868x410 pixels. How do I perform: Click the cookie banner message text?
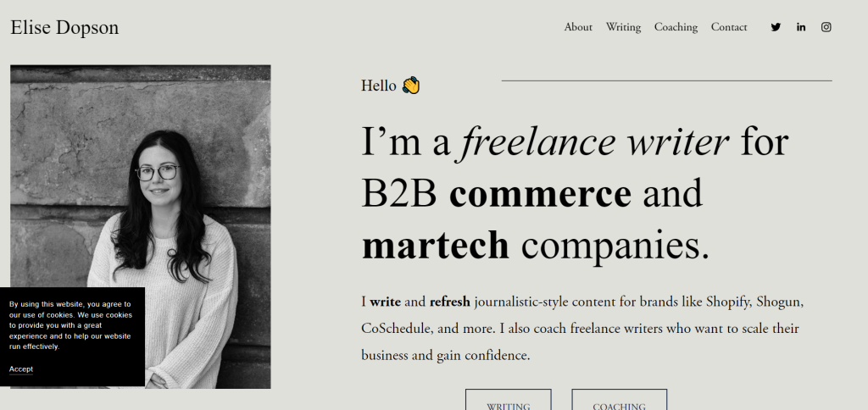click(70, 324)
